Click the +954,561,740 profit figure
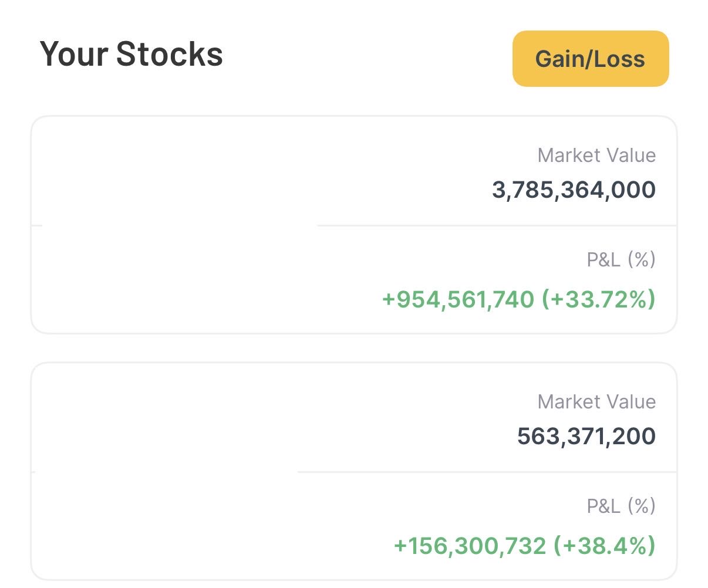Screen dimensions: 708x588 tap(458, 299)
